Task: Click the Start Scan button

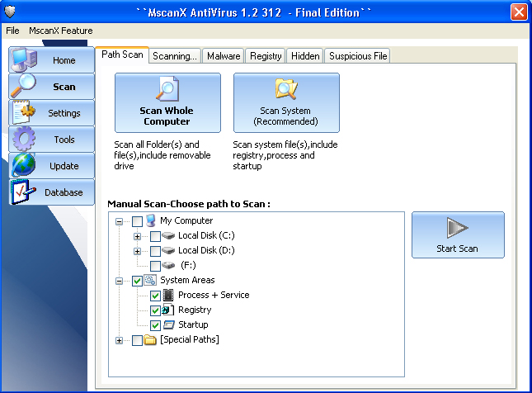Action: click(x=458, y=234)
